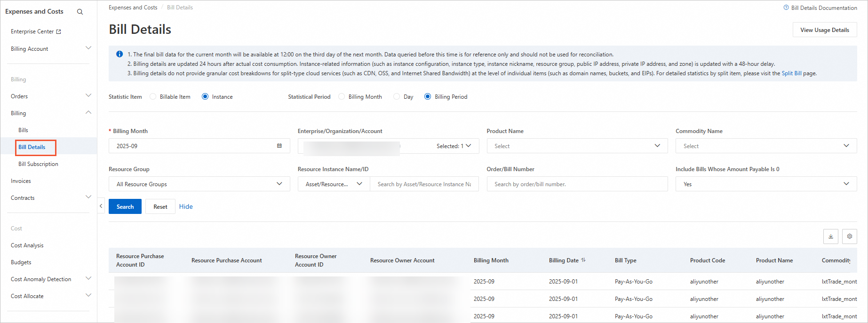Click the Resource Owner Account column header
This screenshot has width=868, height=323.
(402, 260)
